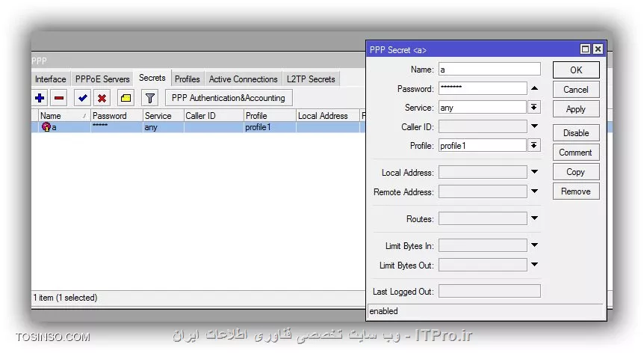Open the Comment button
This screenshot has width=644, height=353.
pyautogui.click(x=576, y=153)
